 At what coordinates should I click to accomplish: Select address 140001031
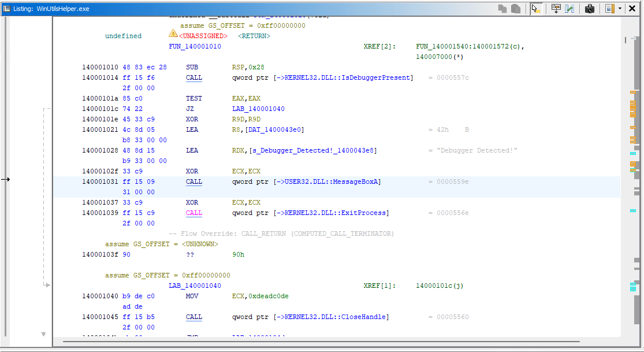pyautogui.click(x=100, y=181)
